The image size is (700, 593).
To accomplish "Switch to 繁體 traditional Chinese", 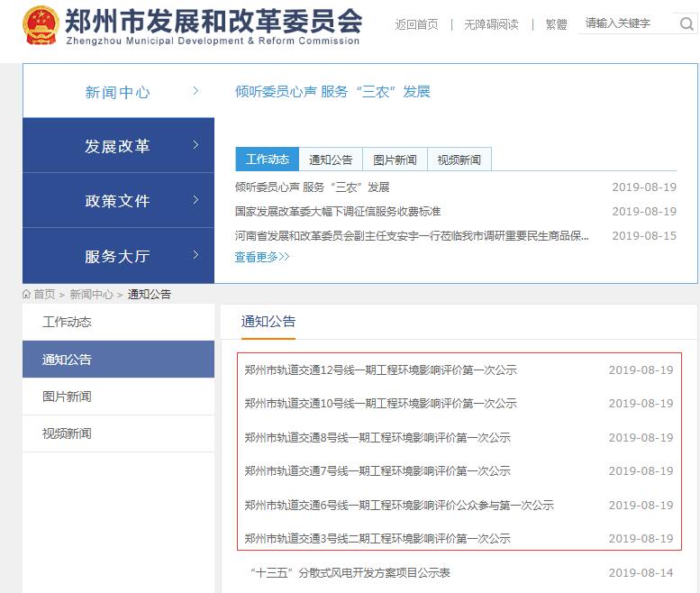I will [x=556, y=24].
